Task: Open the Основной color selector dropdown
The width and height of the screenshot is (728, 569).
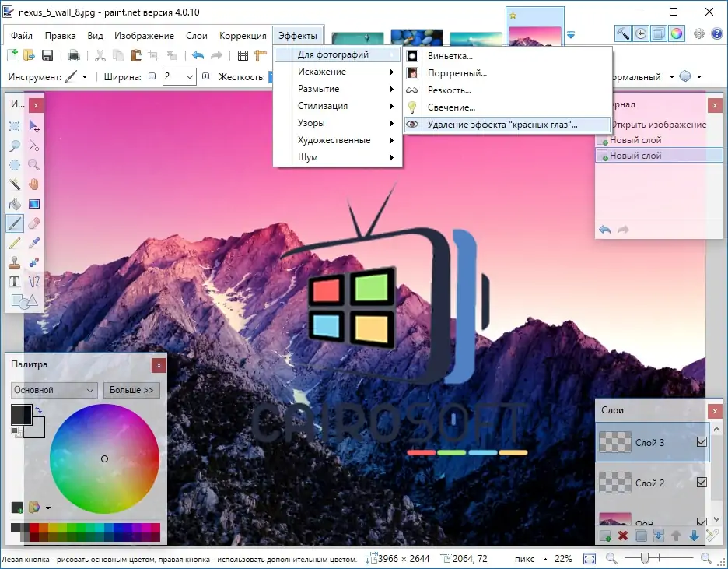Action: point(54,390)
